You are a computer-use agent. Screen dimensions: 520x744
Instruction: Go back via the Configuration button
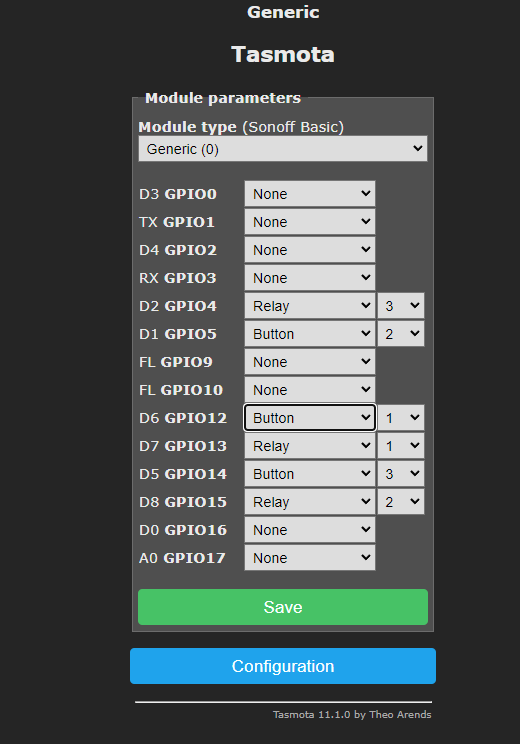283,666
